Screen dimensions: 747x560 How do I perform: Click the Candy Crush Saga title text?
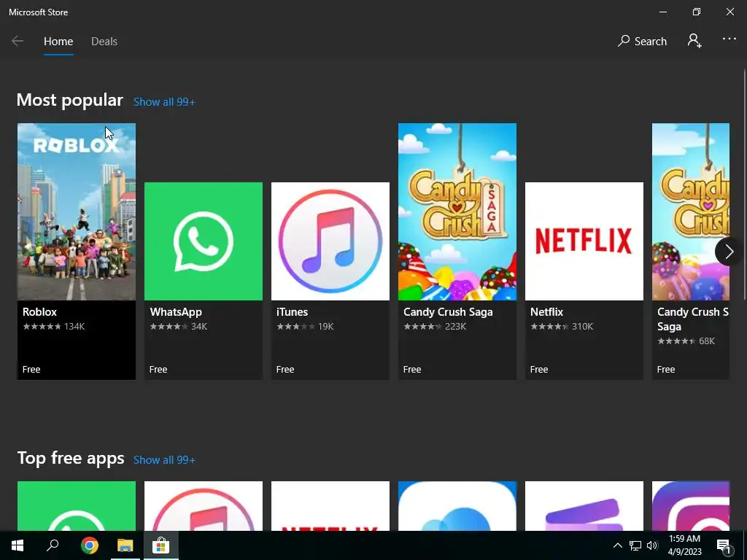[x=449, y=312]
